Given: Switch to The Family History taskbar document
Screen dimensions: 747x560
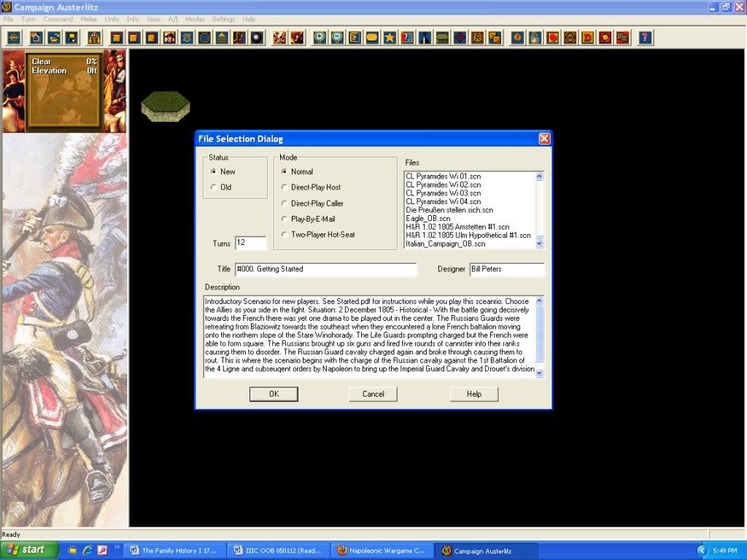Looking at the screenshot, I should (174, 551).
